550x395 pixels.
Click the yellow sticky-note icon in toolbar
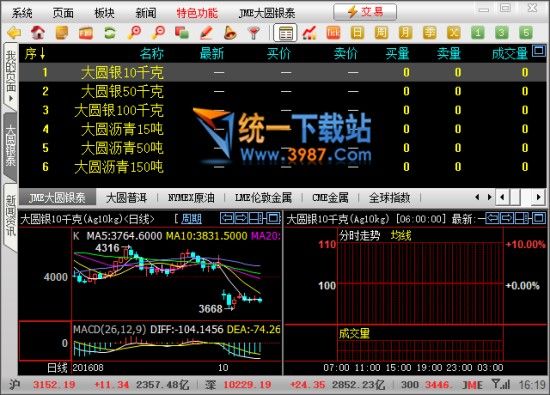[x=62, y=33]
